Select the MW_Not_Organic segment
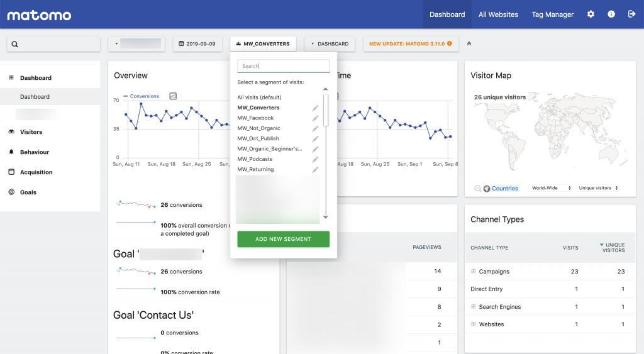The width and height of the screenshot is (644, 354). point(258,128)
